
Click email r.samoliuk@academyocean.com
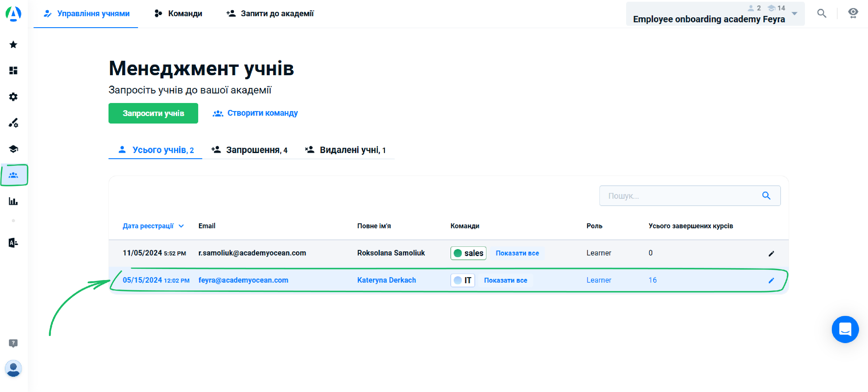[x=252, y=253]
